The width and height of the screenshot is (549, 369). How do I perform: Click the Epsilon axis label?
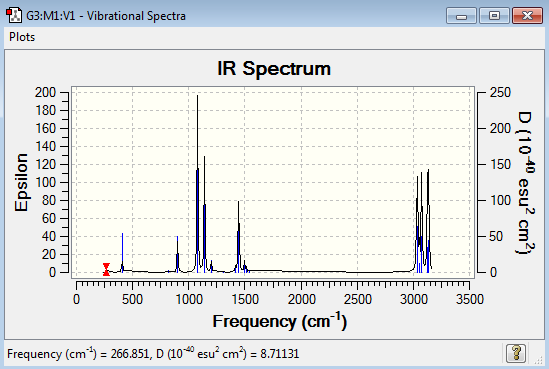pyautogui.click(x=21, y=182)
